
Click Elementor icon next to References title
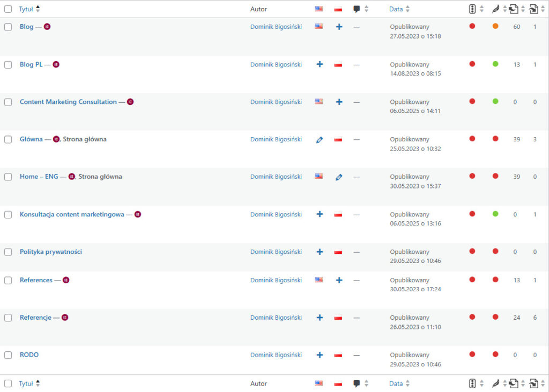point(66,280)
